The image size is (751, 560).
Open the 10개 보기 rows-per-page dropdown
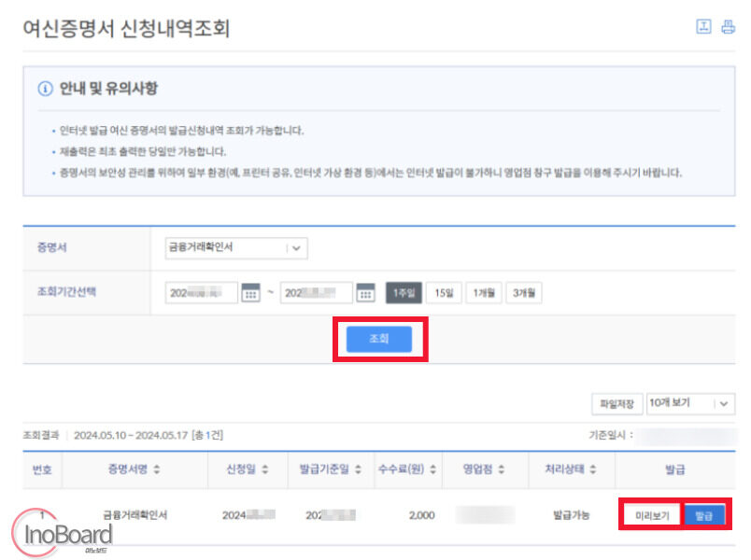coord(690,403)
